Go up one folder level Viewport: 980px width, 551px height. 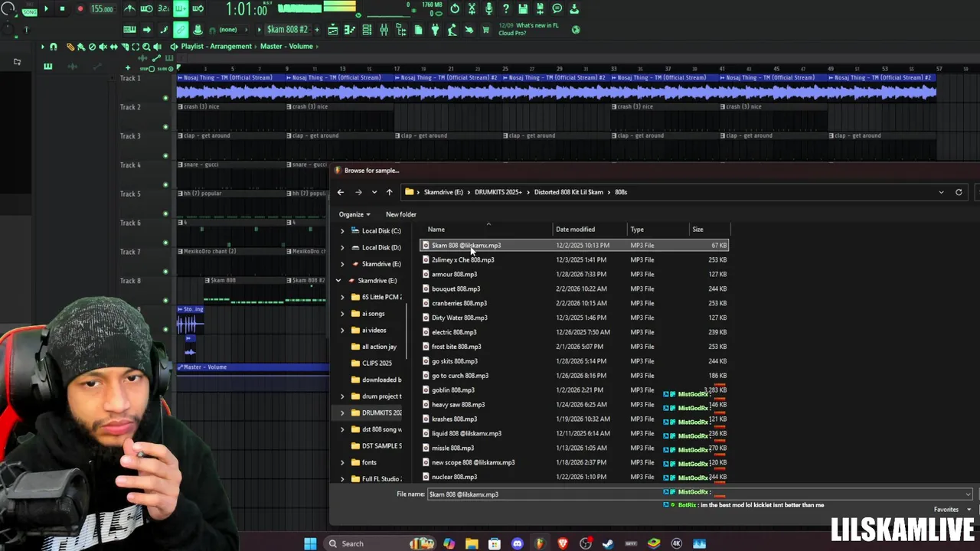[x=389, y=192]
